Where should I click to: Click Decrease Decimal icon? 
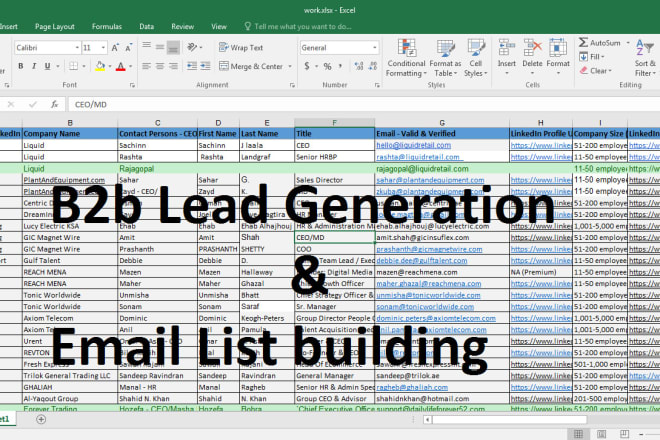pyautogui.click(x=373, y=66)
